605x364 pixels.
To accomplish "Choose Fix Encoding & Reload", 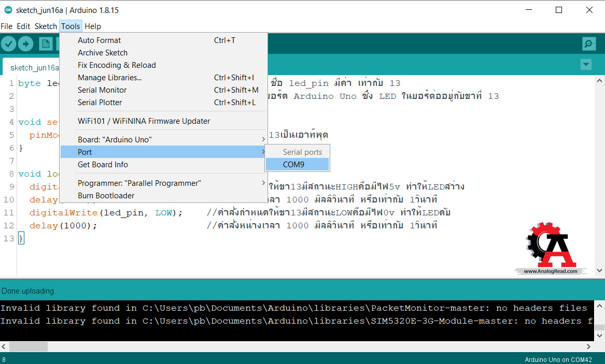I will pos(164,65).
